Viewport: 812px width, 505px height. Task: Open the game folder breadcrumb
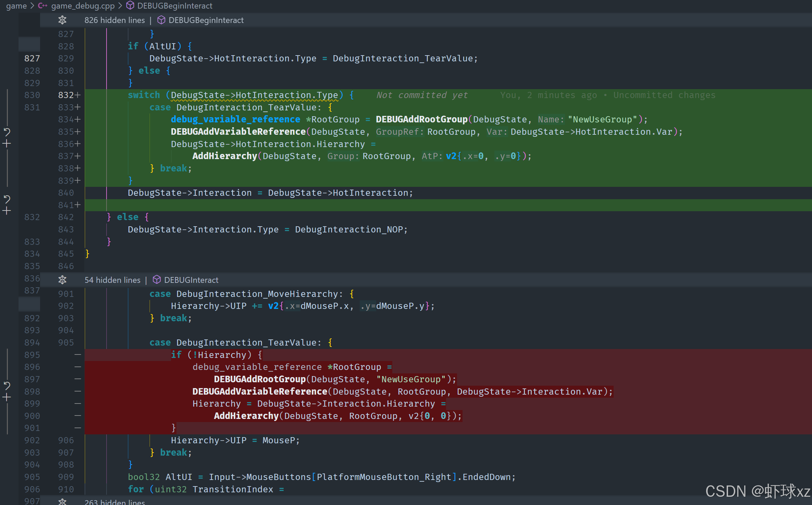click(16, 6)
